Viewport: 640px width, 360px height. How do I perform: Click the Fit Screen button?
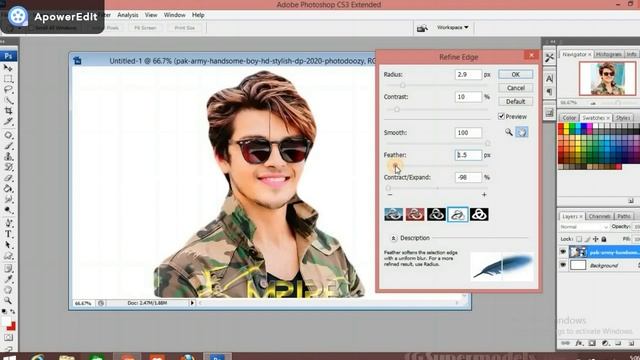(x=145, y=28)
